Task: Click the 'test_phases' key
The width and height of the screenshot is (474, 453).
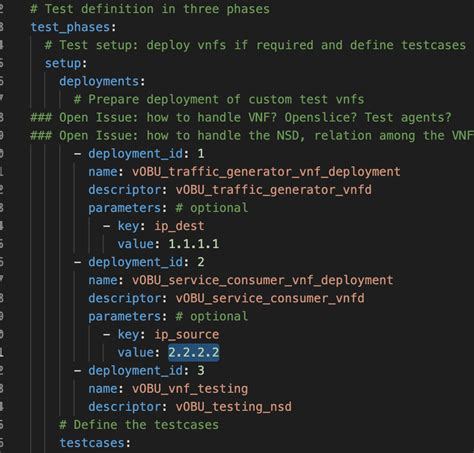Action: 70,27
